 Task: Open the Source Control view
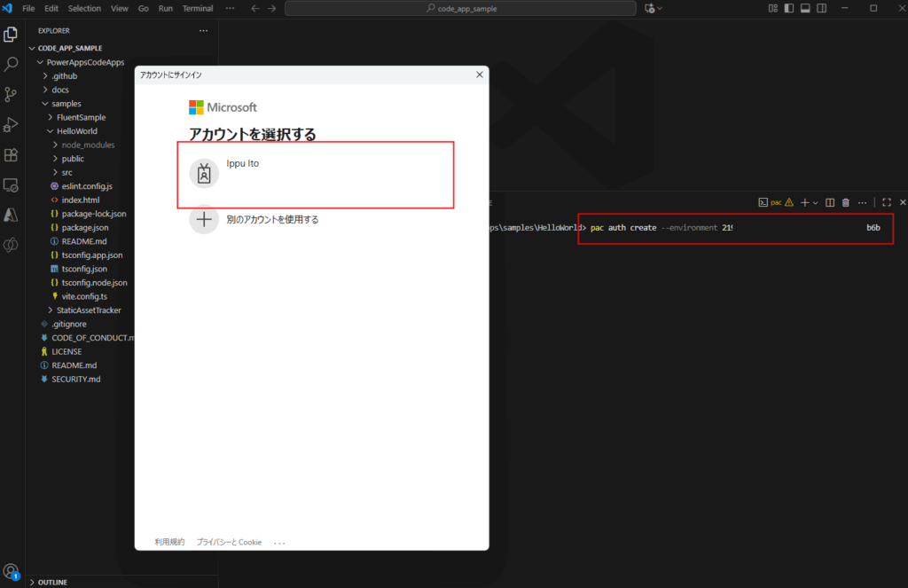[11, 94]
